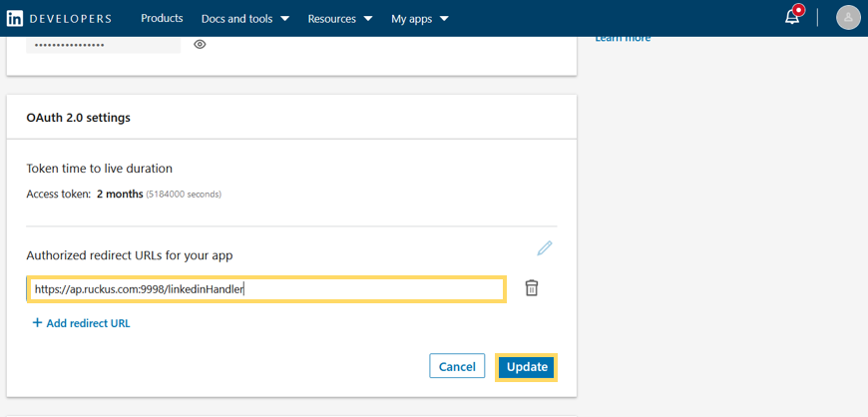Click the masked client secret field
Screen dimensions: 868x417
click(104, 45)
